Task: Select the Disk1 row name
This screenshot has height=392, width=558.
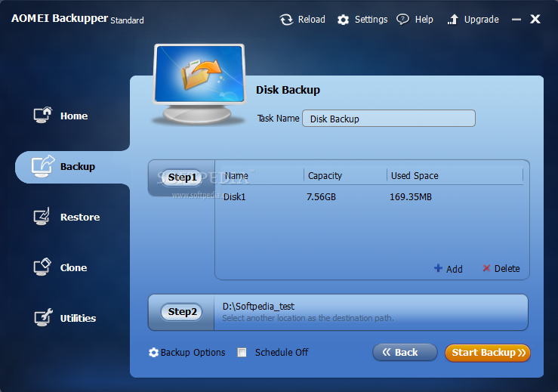Action: pyautogui.click(x=235, y=197)
